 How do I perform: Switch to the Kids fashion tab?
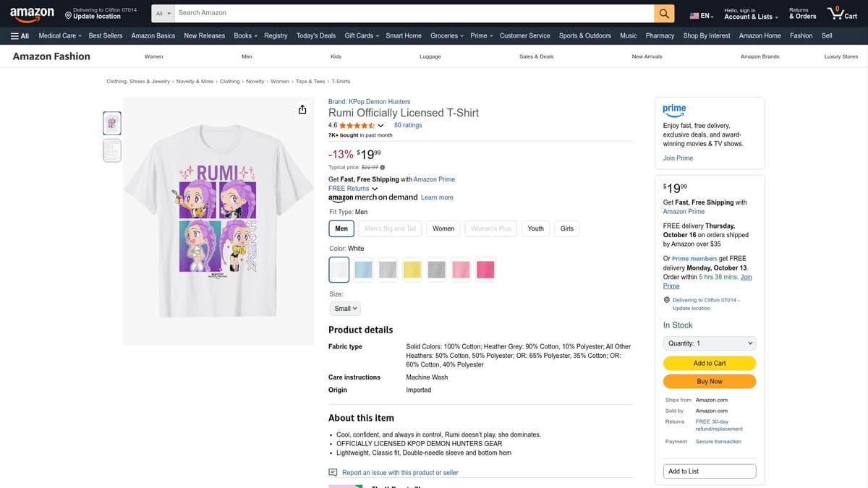click(336, 56)
